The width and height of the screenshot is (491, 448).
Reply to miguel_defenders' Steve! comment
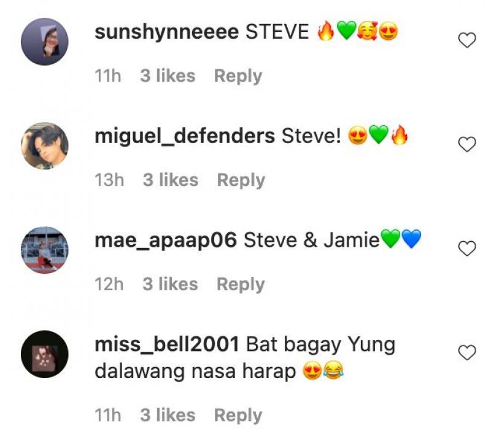tap(241, 180)
